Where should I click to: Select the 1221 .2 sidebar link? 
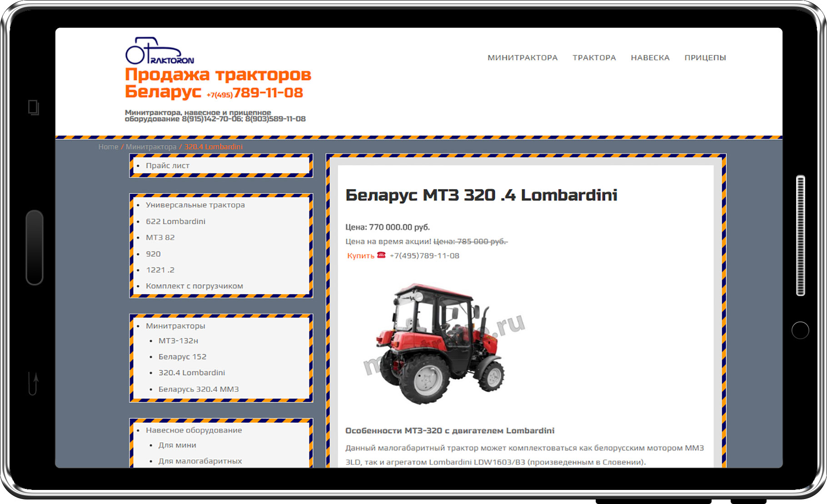pyautogui.click(x=160, y=270)
